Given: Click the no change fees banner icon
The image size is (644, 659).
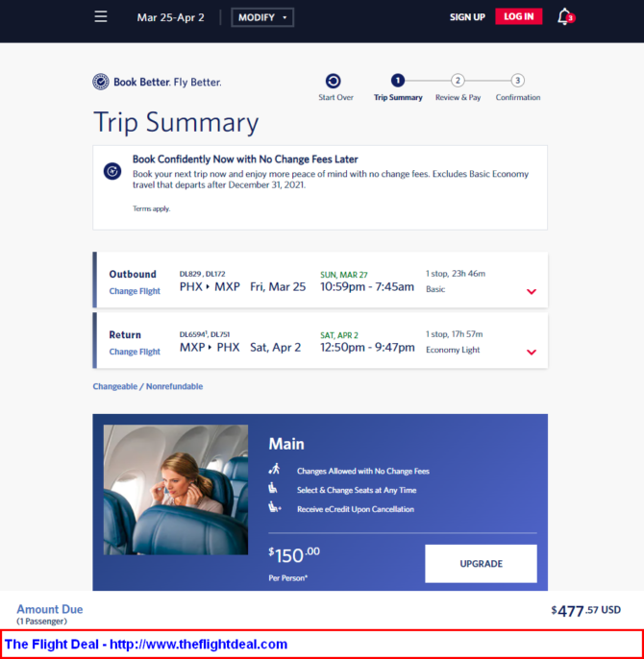Looking at the screenshot, I should click(x=112, y=171).
